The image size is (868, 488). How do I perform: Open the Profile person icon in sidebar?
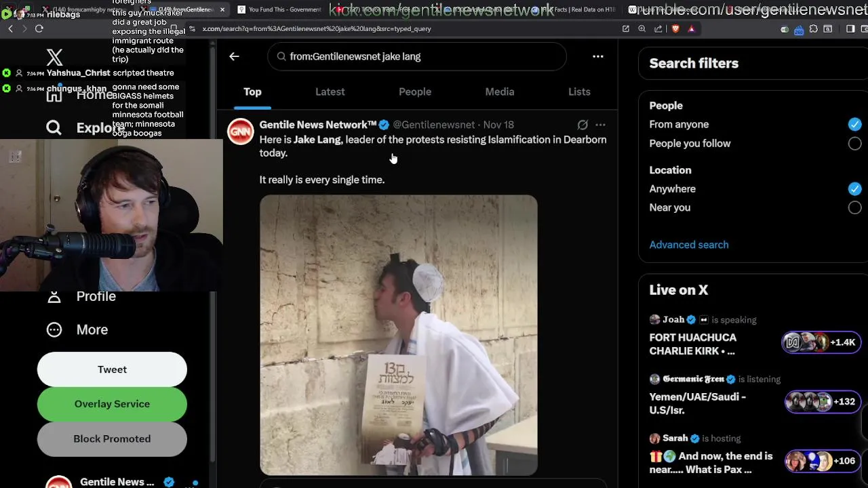coord(54,297)
